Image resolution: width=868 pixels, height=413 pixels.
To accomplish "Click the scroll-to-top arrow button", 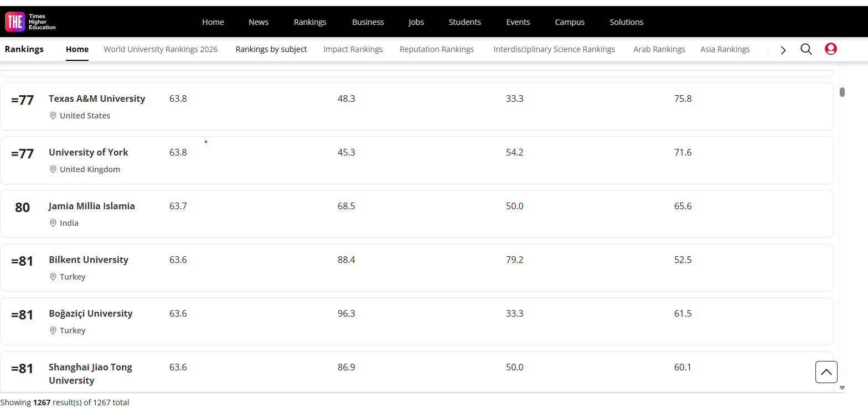I will coord(826,372).
